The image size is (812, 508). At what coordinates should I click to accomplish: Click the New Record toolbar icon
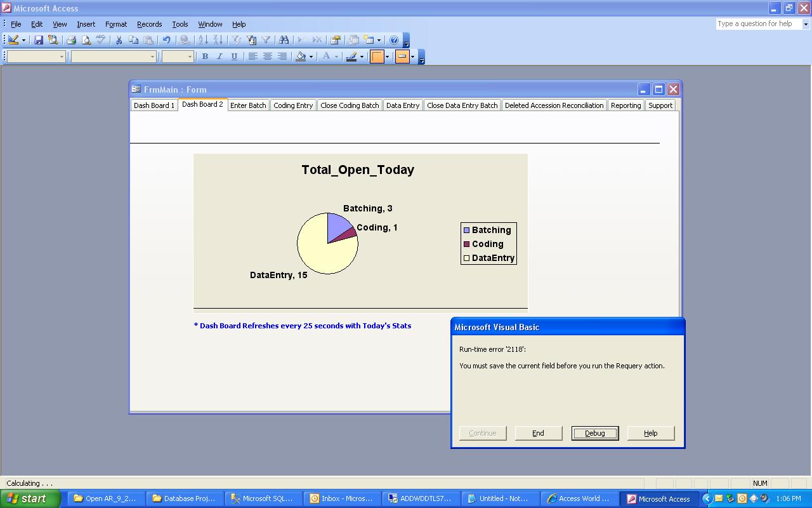pyautogui.click(x=302, y=40)
